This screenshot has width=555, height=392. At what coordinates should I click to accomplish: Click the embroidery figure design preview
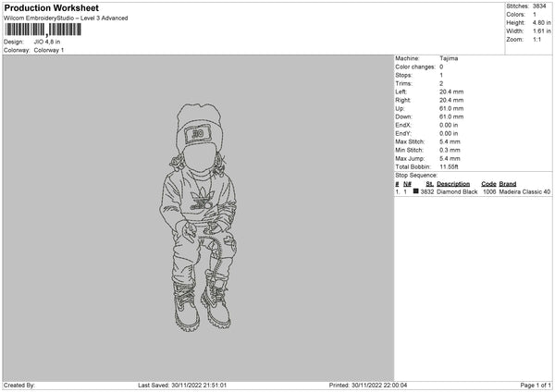click(198, 217)
